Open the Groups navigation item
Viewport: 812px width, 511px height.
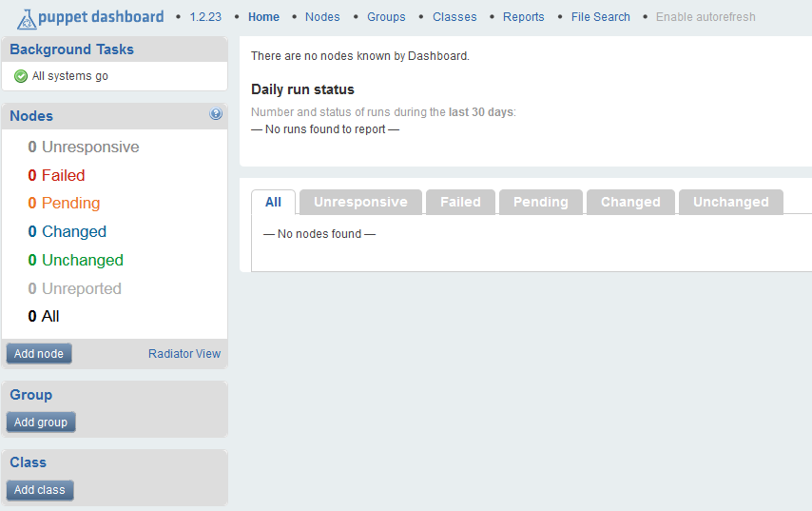tap(386, 17)
